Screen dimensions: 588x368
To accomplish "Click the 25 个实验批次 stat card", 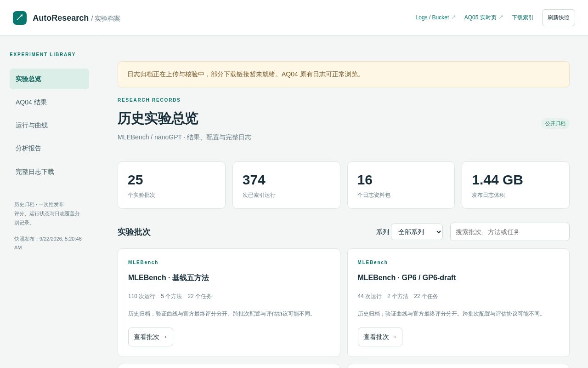I will [171, 185].
